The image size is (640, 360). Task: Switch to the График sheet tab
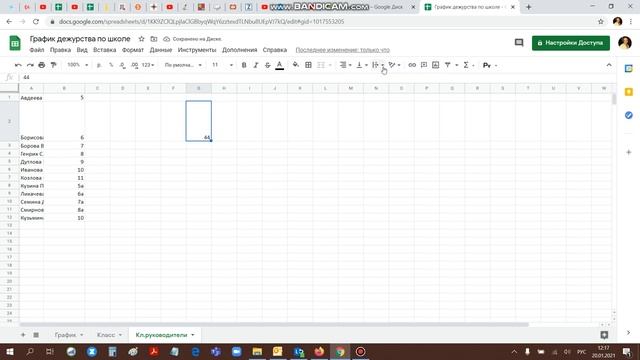click(65, 335)
